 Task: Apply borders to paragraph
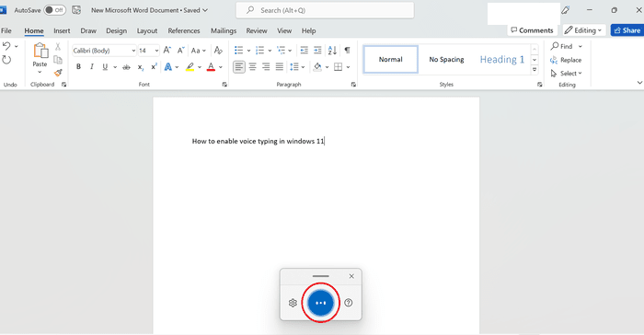338,66
